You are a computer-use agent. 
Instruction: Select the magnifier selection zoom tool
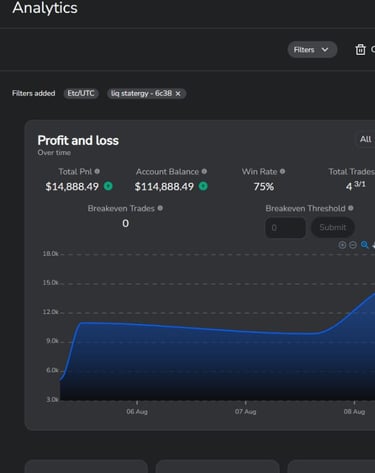364,245
